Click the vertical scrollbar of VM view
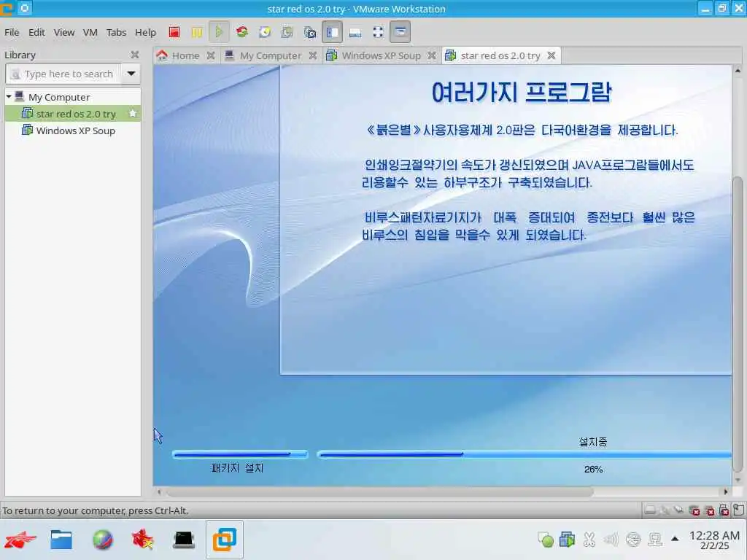The image size is (747, 560). [x=737, y=324]
